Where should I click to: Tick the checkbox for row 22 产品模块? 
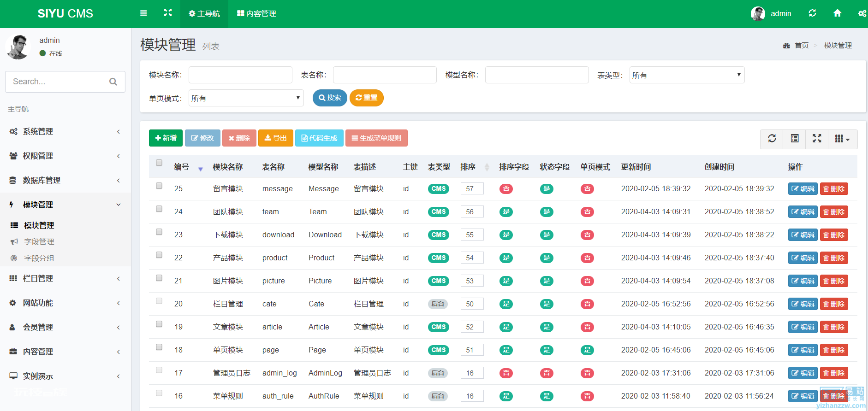click(x=159, y=255)
